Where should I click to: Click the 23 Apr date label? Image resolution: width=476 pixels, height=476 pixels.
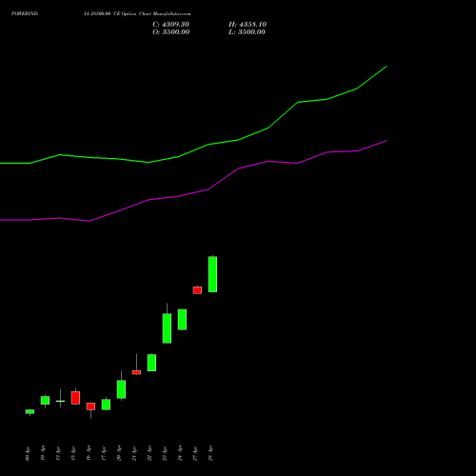coord(165,454)
